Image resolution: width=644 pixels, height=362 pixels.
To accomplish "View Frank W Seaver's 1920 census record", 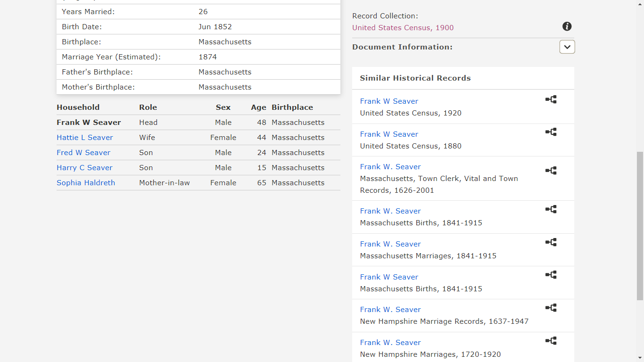I will [x=389, y=101].
